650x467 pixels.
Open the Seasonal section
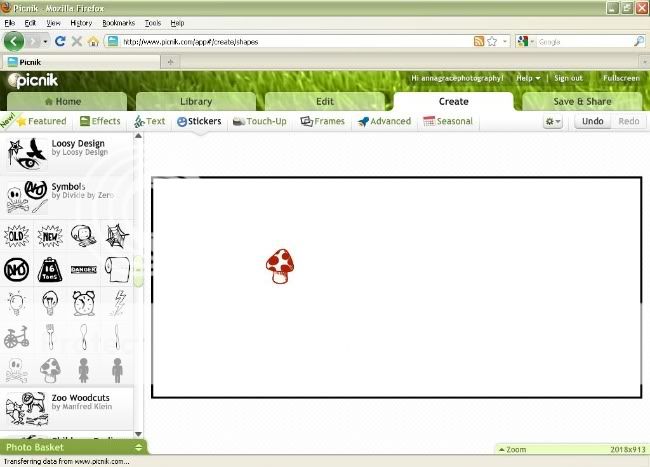coord(448,121)
